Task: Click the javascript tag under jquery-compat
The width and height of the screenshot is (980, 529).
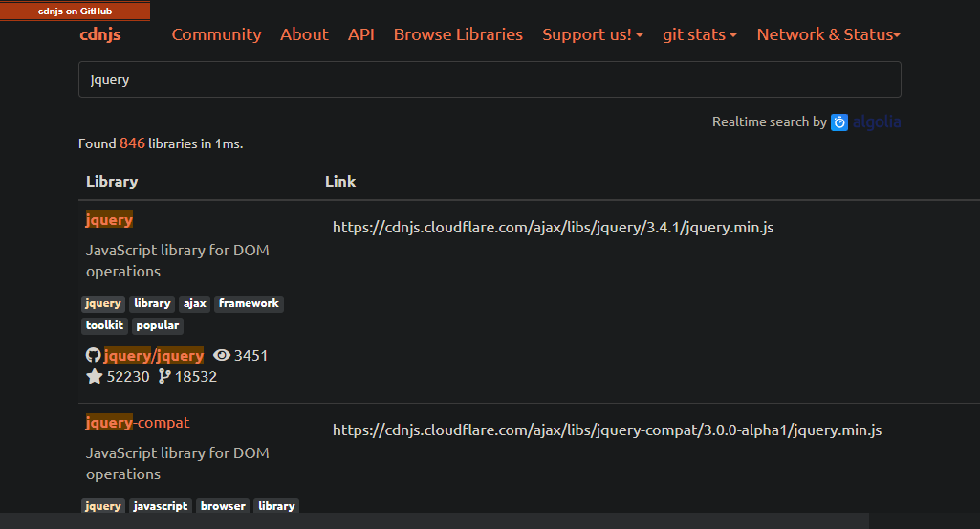Action: [x=160, y=506]
